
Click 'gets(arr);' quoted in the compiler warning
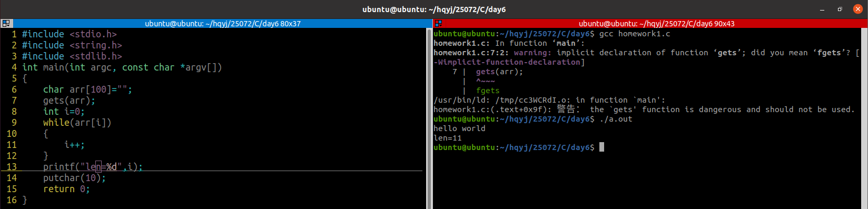coord(500,72)
